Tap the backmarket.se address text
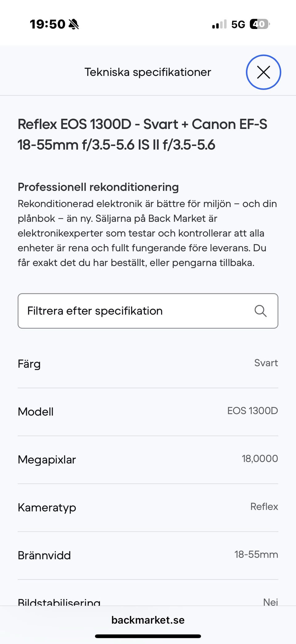The width and height of the screenshot is (296, 644). pos(148,620)
